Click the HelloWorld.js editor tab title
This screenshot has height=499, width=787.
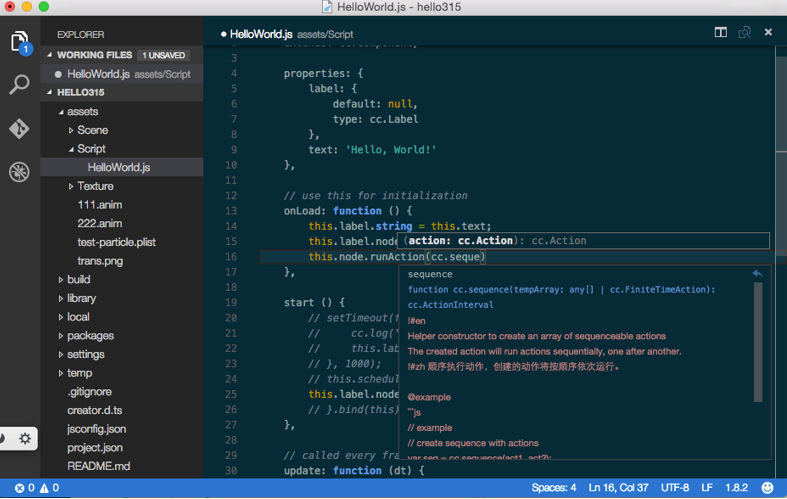261,34
